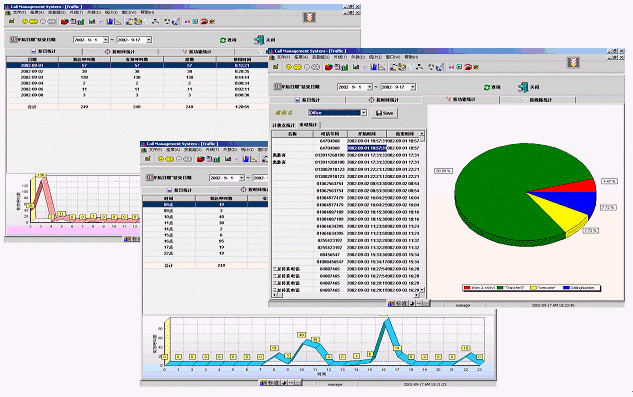Click the green refresh query icon in the pie-chart window
Viewport: 633px width, 397px height.
coord(487,87)
